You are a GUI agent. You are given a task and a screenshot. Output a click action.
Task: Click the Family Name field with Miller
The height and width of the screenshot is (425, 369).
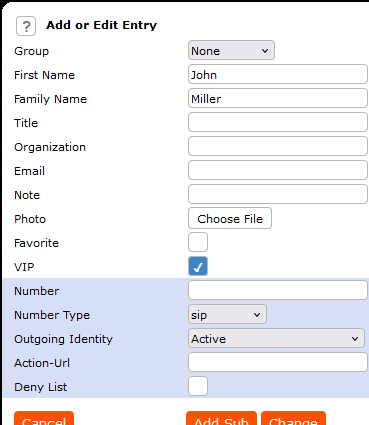pos(278,98)
